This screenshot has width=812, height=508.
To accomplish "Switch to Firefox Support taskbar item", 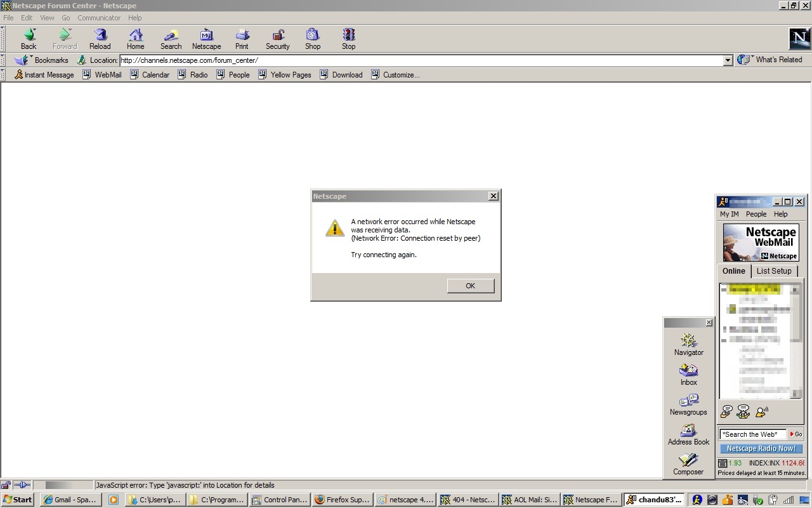I will (342, 500).
